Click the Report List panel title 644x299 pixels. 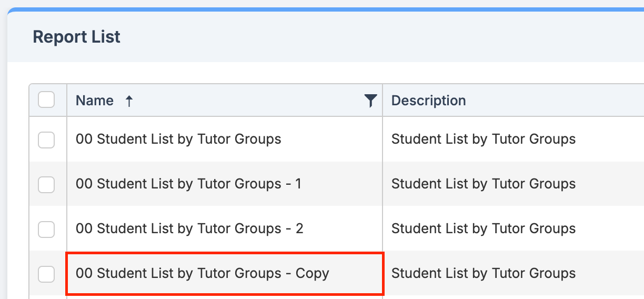[76, 37]
